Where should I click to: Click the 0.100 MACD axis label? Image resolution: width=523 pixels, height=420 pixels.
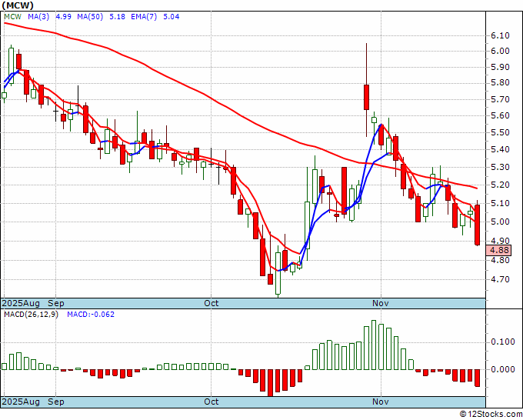tap(503, 342)
